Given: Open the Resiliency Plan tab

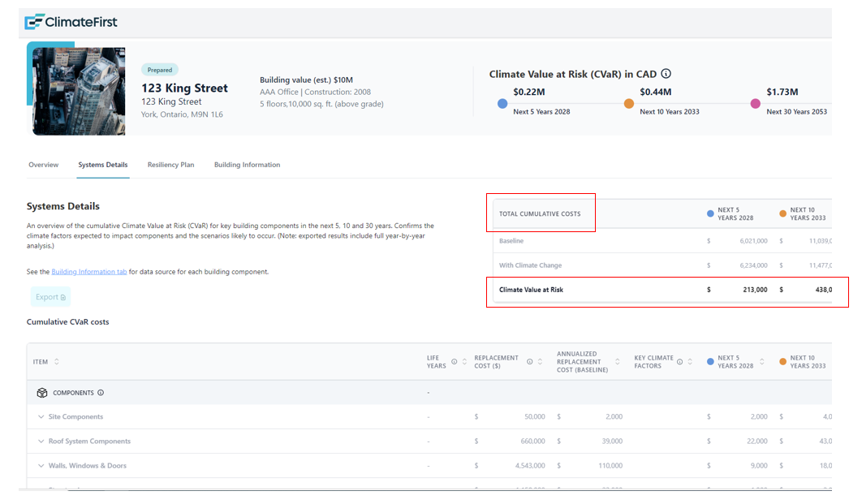Looking at the screenshot, I should click(x=170, y=165).
